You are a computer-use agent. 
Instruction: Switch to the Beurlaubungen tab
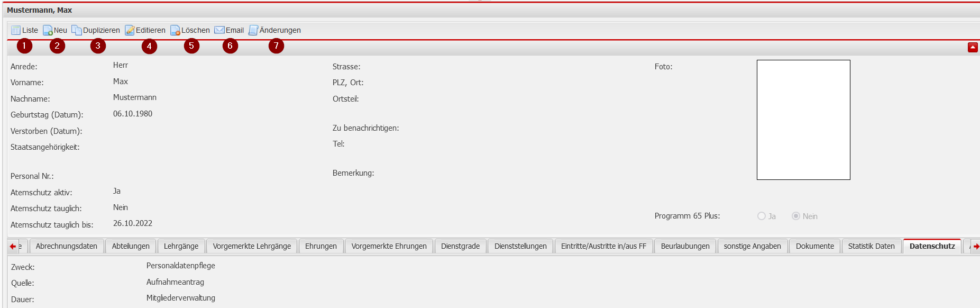pyautogui.click(x=685, y=246)
